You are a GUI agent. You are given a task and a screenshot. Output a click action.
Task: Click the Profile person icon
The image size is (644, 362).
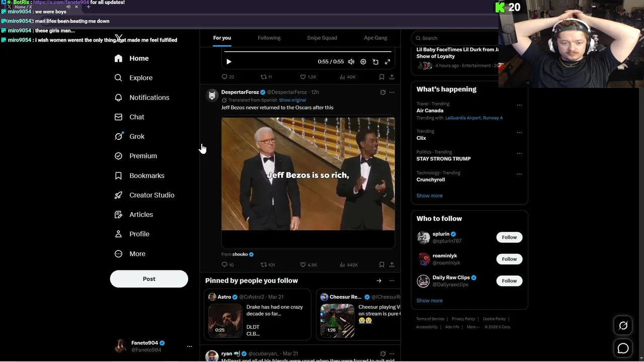(118, 234)
